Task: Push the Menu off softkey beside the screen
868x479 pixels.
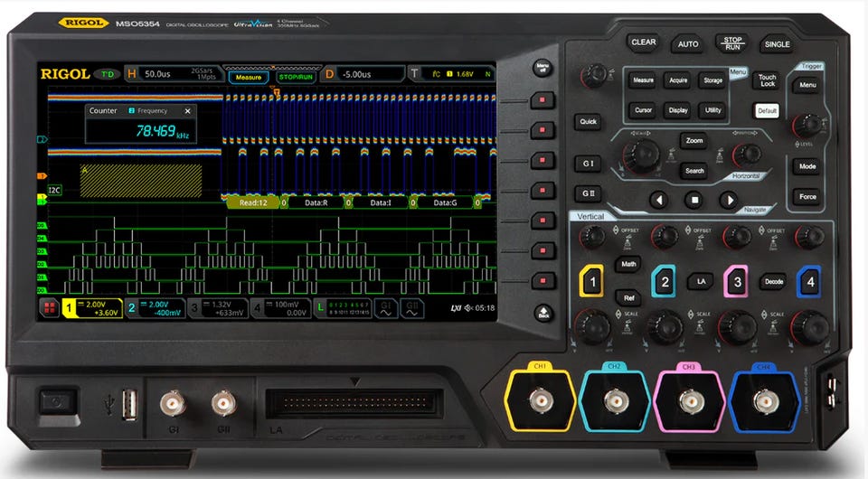Action: click(x=542, y=69)
